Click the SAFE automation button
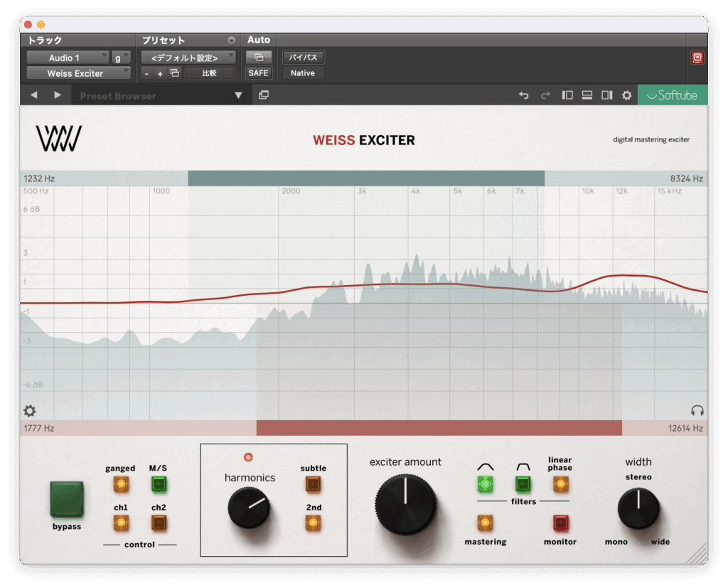This screenshot has height=588, width=728. click(259, 73)
